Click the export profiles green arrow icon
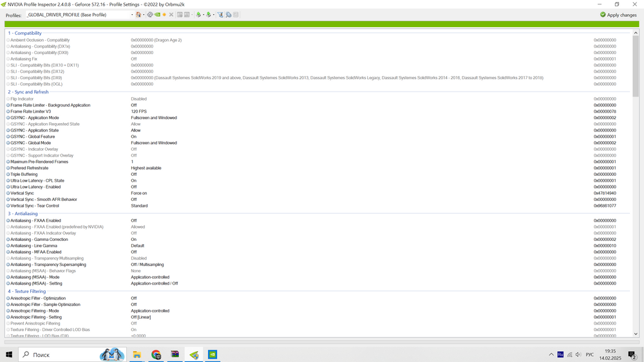The height and width of the screenshot is (362, 644). point(198,15)
